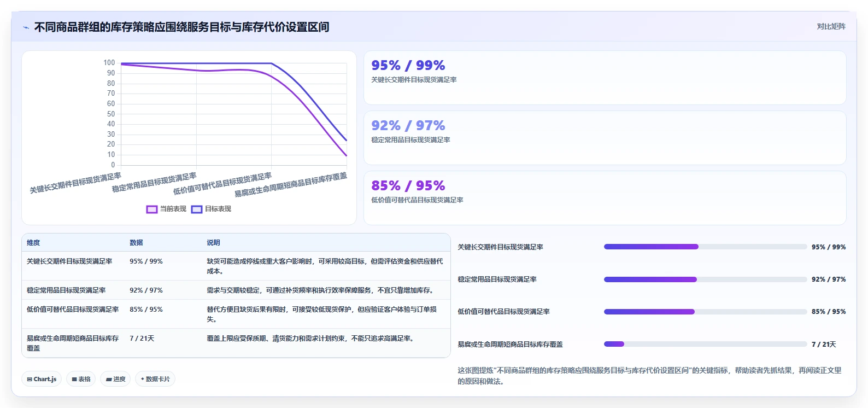Screen dimensions: 868x408
Task: Click the 说明 column header
Action: tap(213, 243)
